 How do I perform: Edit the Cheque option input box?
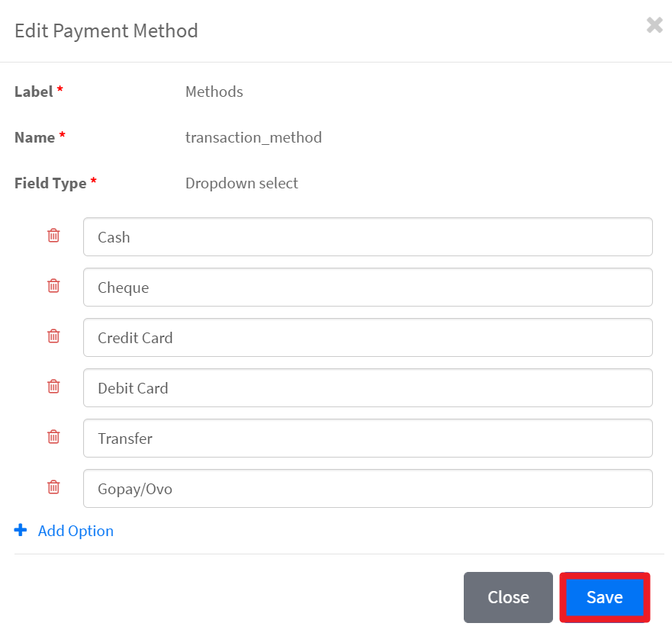click(x=368, y=287)
